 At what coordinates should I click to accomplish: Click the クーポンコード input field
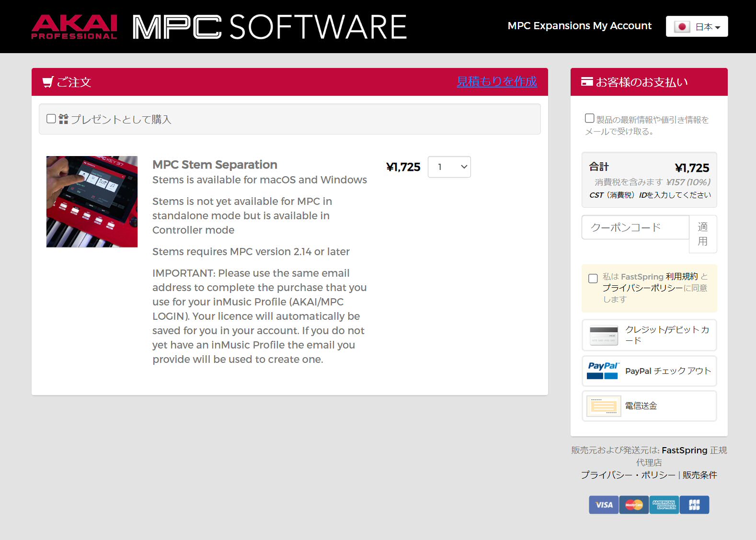coord(635,227)
